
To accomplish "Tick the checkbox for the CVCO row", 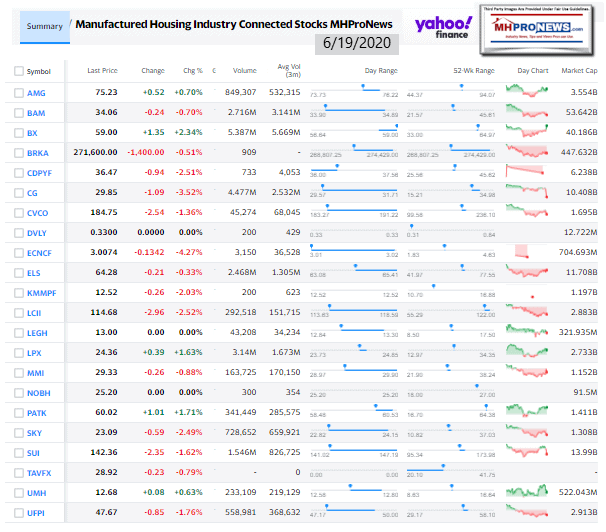I will click(x=19, y=212).
